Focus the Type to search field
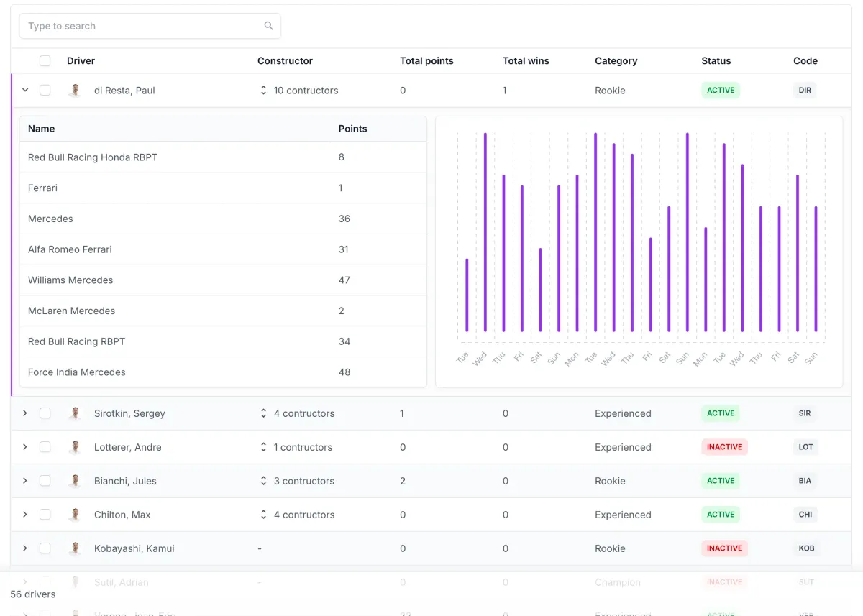Viewport: 863px width, 616px height. [150, 26]
